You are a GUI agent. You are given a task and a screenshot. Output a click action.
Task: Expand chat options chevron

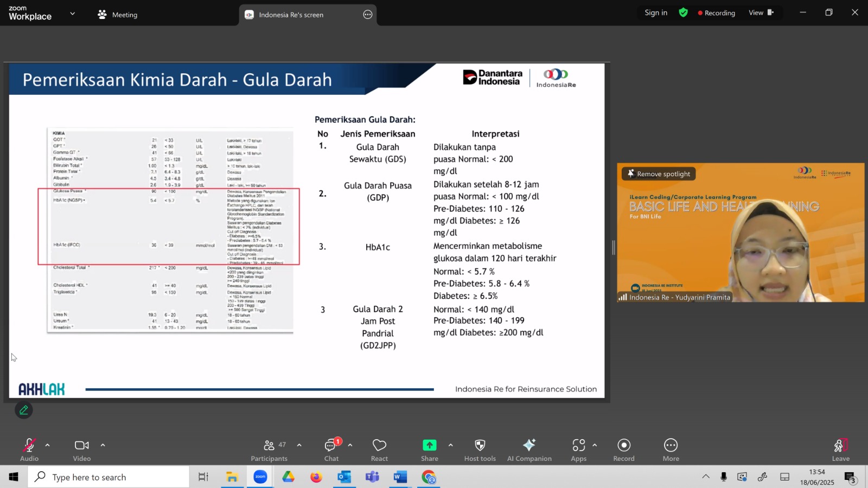pyautogui.click(x=350, y=445)
